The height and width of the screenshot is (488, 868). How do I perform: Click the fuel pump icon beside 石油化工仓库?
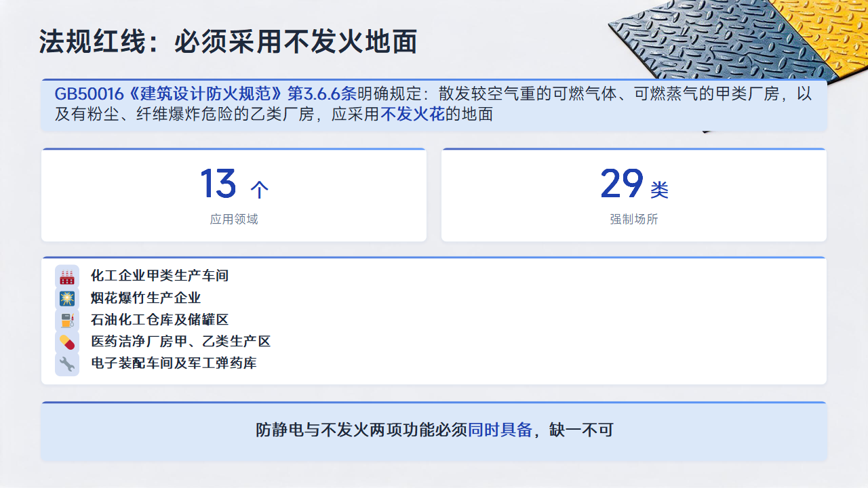pyautogui.click(x=67, y=320)
